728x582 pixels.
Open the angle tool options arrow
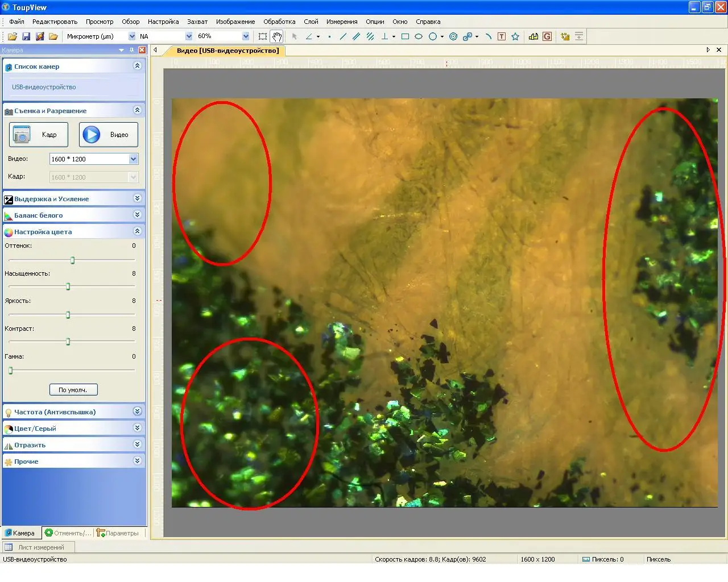pos(318,36)
